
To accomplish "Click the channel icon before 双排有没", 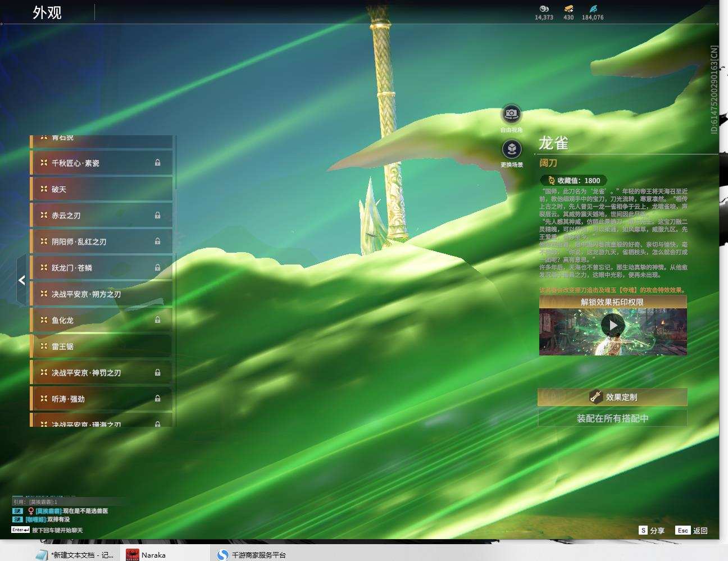I will pyautogui.click(x=17, y=519).
